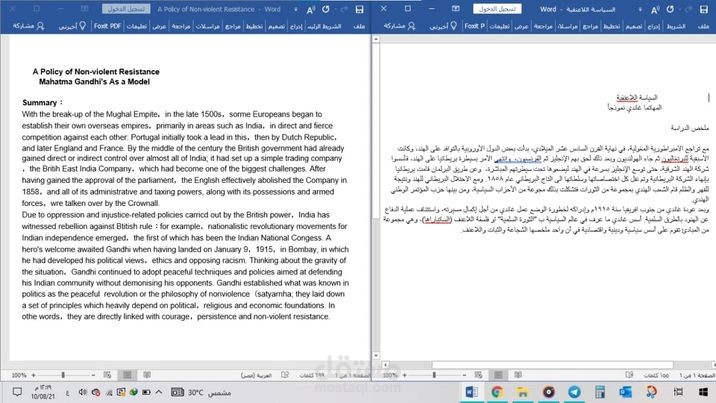Click the Tell Me lightbulb in English window
This screenshot has height=403, width=716.
[83, 26]
